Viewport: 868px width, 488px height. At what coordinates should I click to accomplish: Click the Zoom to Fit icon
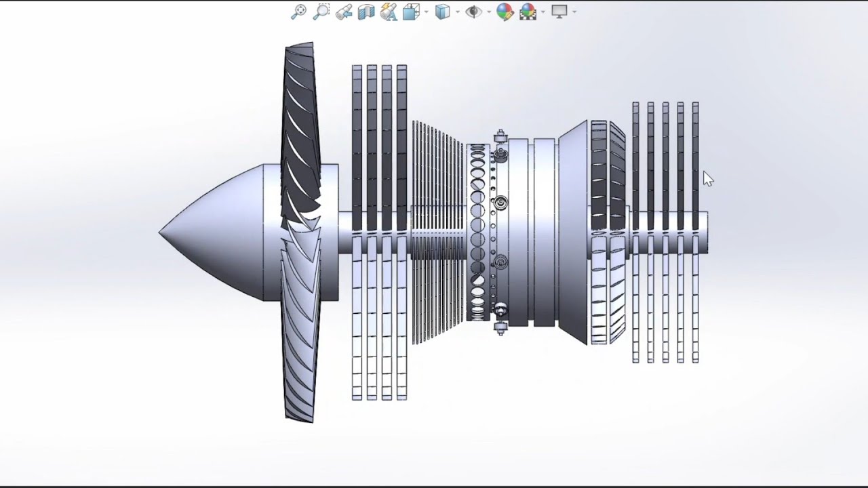pos(298,12)
